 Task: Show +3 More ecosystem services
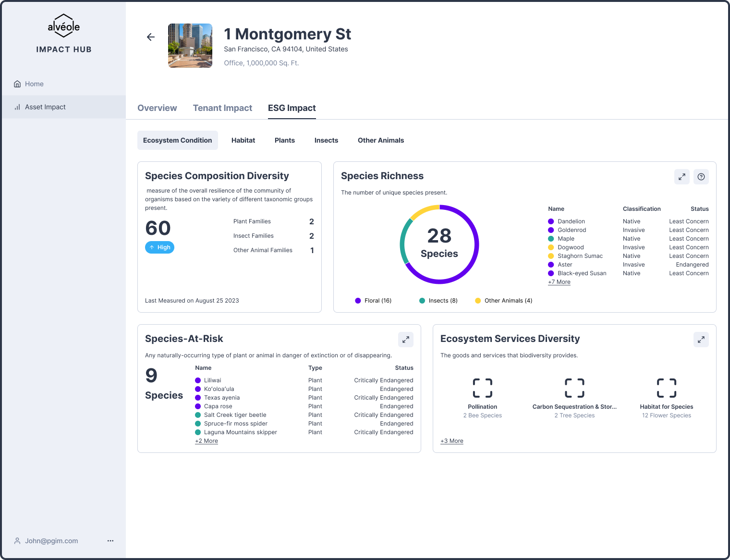click(452, 441)
